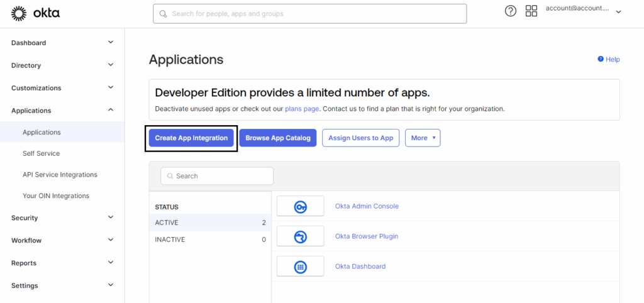
Task: Click the STATUS column label
Action: [166, 207]
